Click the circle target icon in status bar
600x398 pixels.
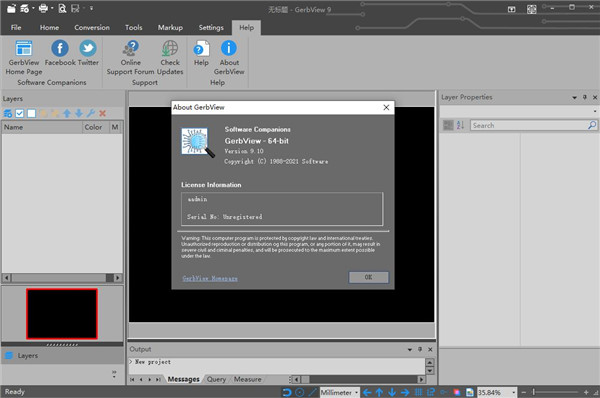click(x=300, y=392)
